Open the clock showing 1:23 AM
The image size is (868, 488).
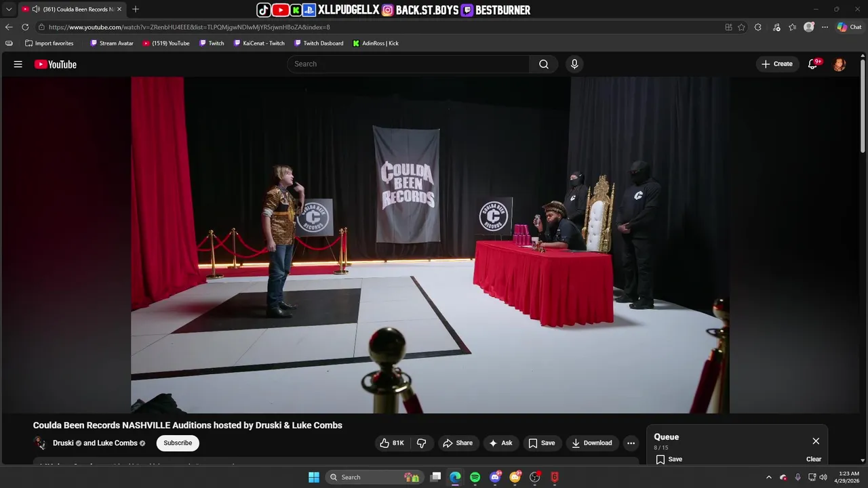click(848, 477)
